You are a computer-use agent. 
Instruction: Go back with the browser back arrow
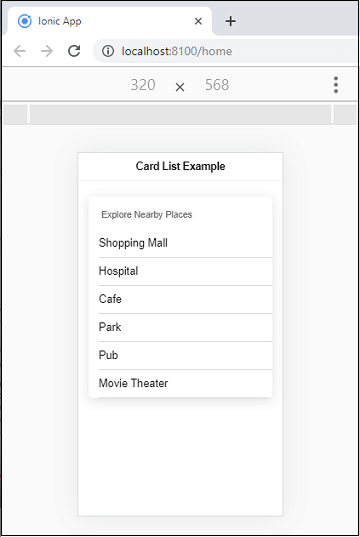point(20,51)
